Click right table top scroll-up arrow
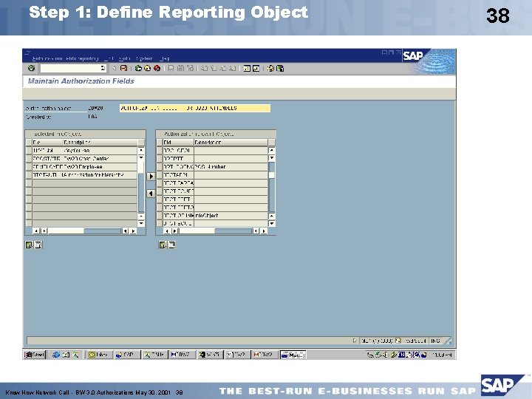The height and width of the screenshot is (399, 532). point(271,150)
